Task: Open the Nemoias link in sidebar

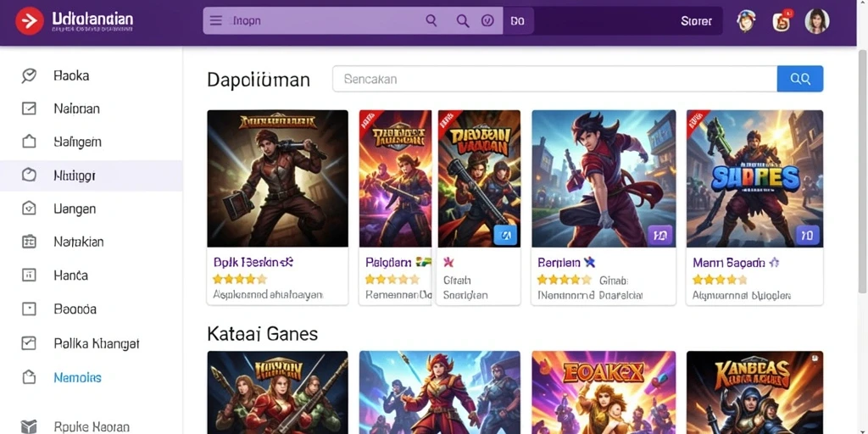Action: pyautogui.click(x=77, y=378)
